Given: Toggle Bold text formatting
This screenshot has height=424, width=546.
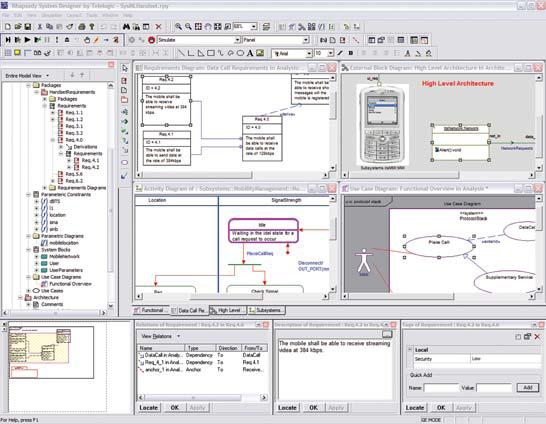Looking at the screenshot, I should tap(351, 53).
